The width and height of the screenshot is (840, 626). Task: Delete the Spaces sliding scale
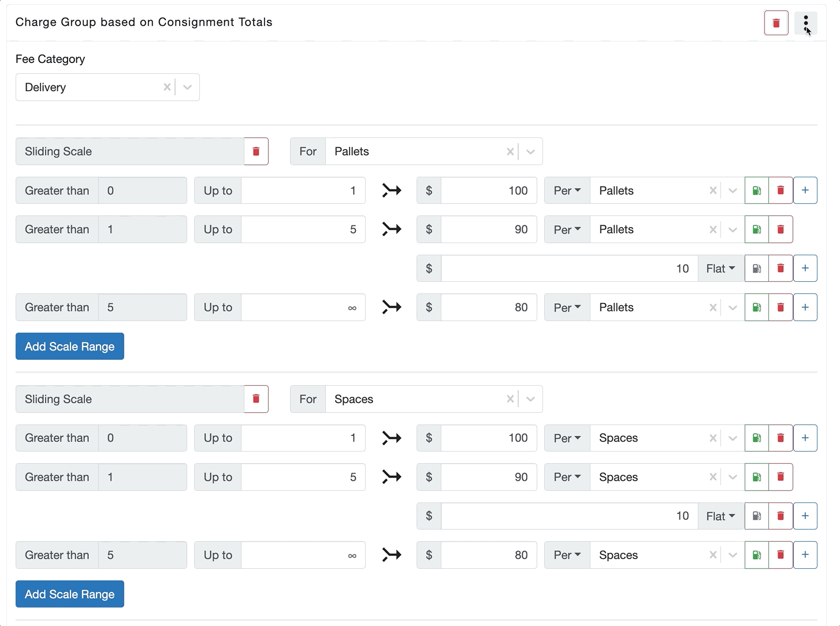pos(256,399)
